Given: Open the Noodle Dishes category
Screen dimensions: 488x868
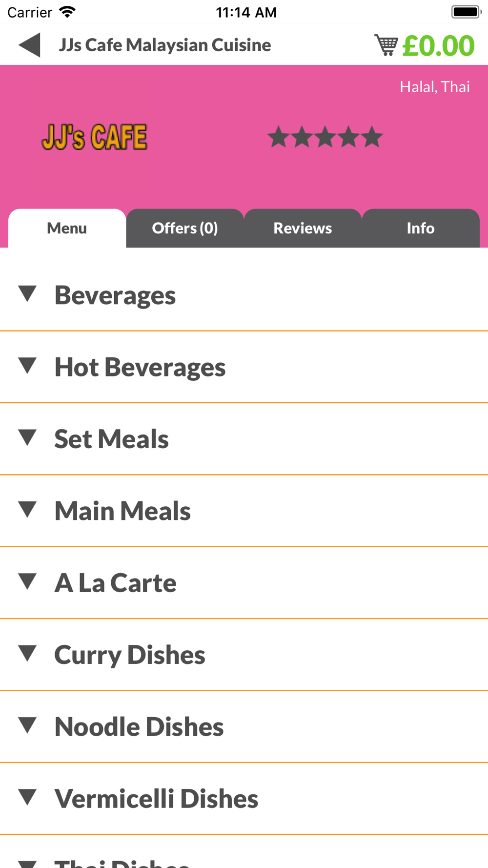Looking at the screenshot, I should [244, 726].
